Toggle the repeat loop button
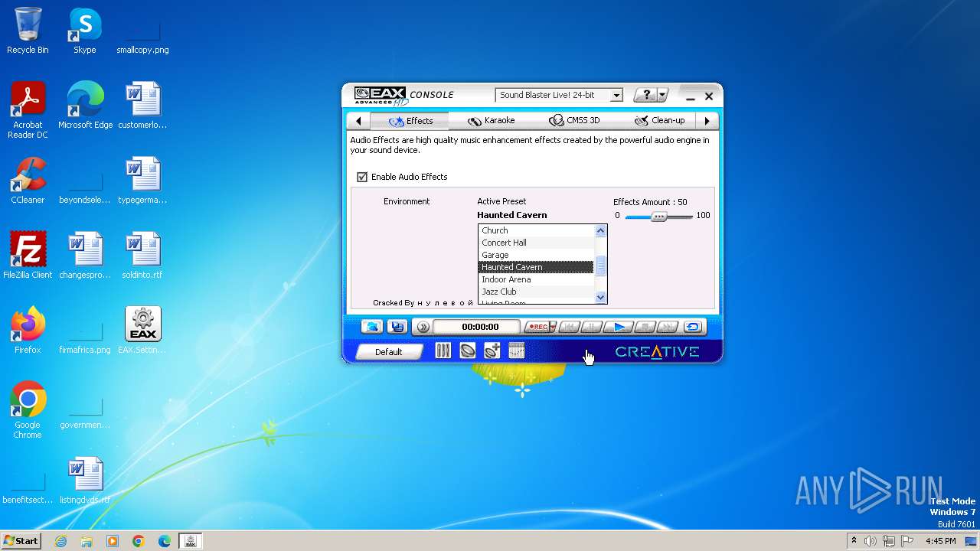Image resolution: width=980 pixels, height=551 pixels. [x=693, y=327]
